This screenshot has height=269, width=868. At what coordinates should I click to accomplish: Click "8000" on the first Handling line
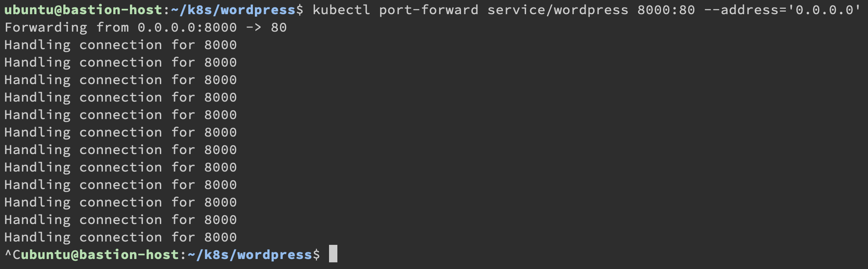pos(220,45)
